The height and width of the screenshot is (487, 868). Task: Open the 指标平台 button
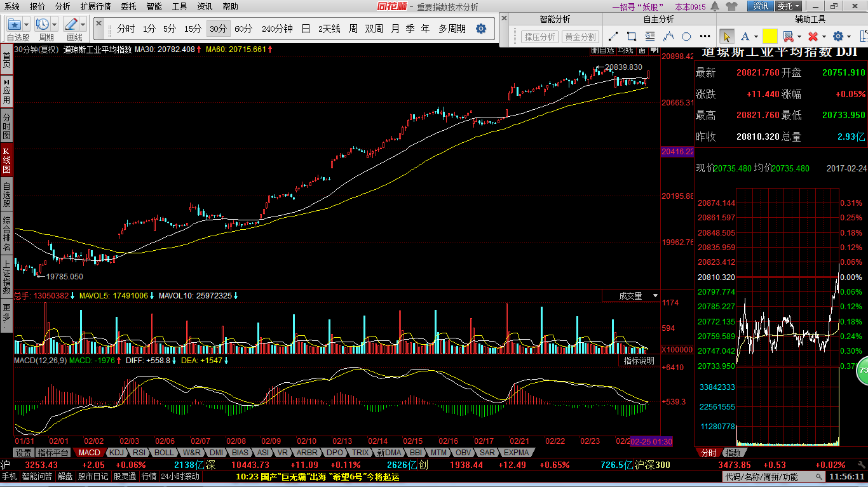(53, 453)
